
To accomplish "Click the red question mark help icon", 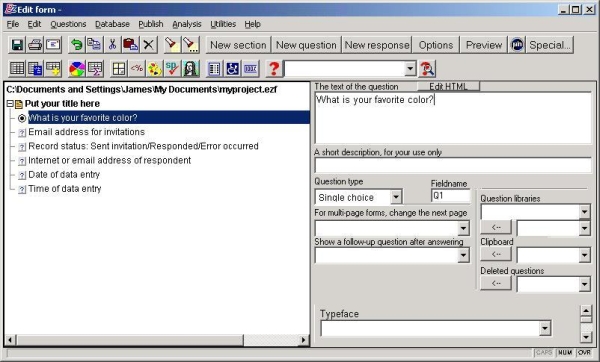I will point(274,69).
